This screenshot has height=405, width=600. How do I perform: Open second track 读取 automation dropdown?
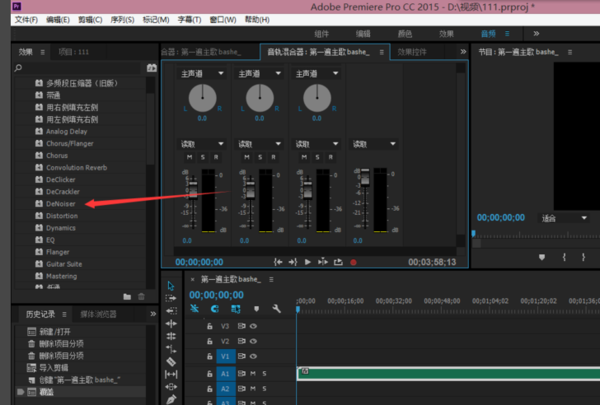tap(259, 144)
